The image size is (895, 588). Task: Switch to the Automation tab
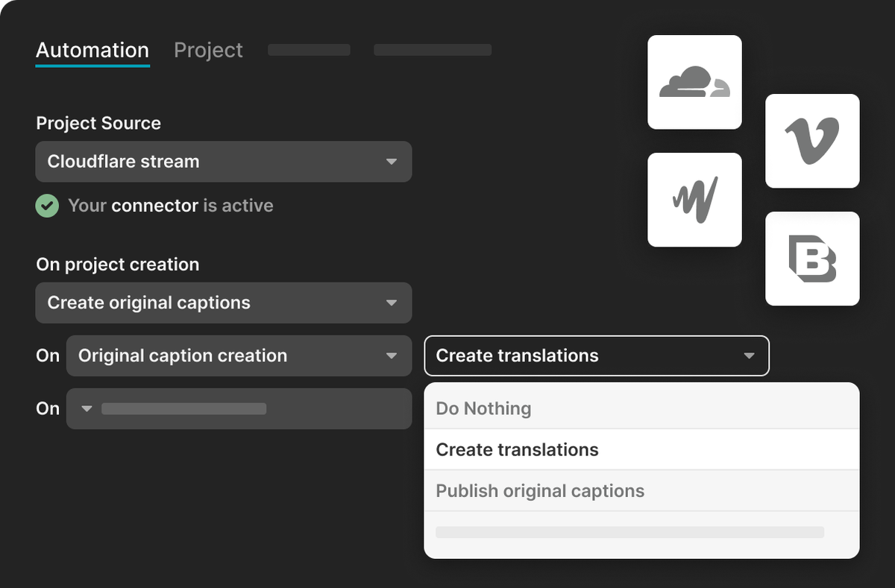92,50
